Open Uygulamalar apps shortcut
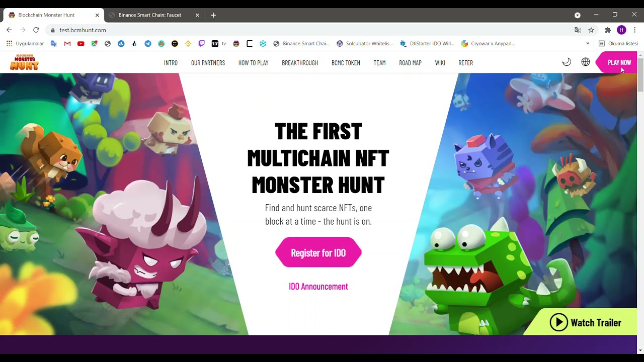This screenshot has height=362, width=644. [25, 44]
